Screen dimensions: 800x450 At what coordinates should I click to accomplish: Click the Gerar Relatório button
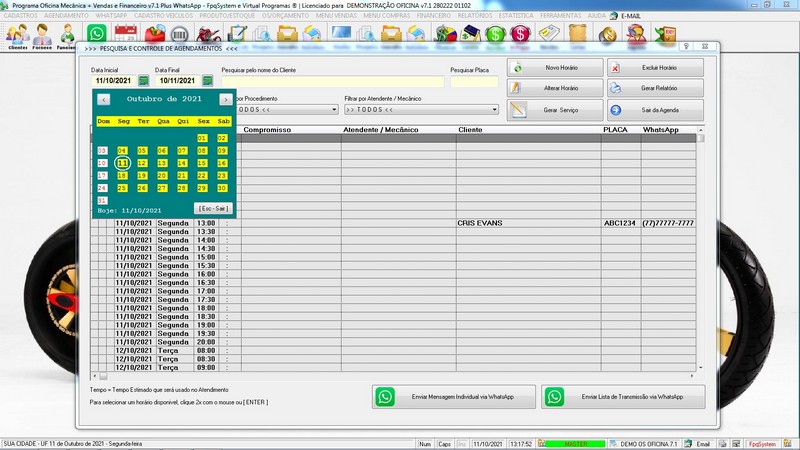point(655,88)
